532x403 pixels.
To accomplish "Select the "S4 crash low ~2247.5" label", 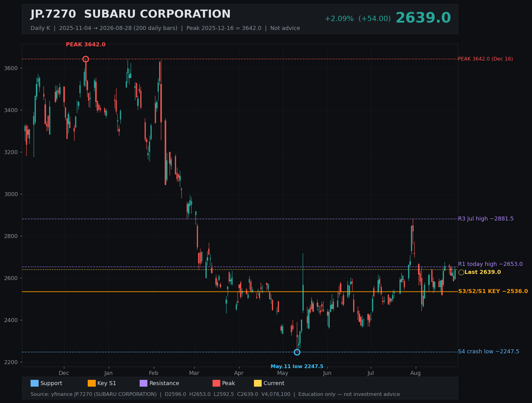I will pyautogui.click(x=488, y=351).
